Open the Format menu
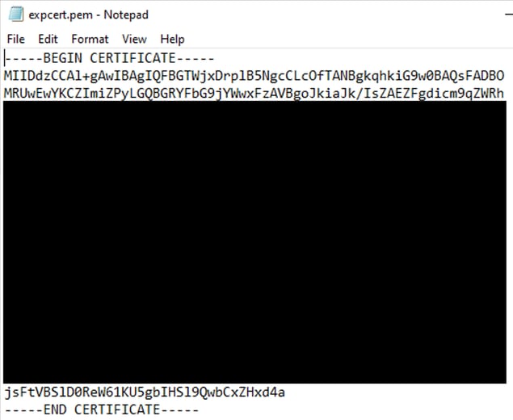513x420 pixels. [x=90, y=39]
